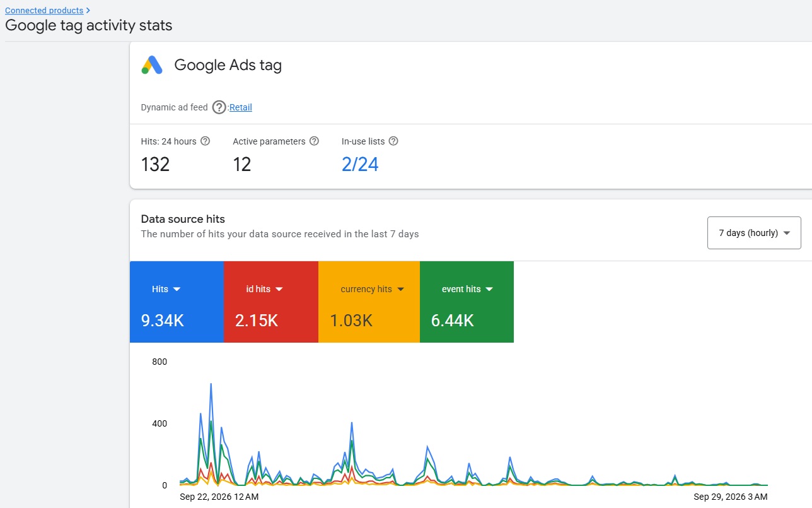
Task: Click the data source hits description text
Action: tap(280, 234)
